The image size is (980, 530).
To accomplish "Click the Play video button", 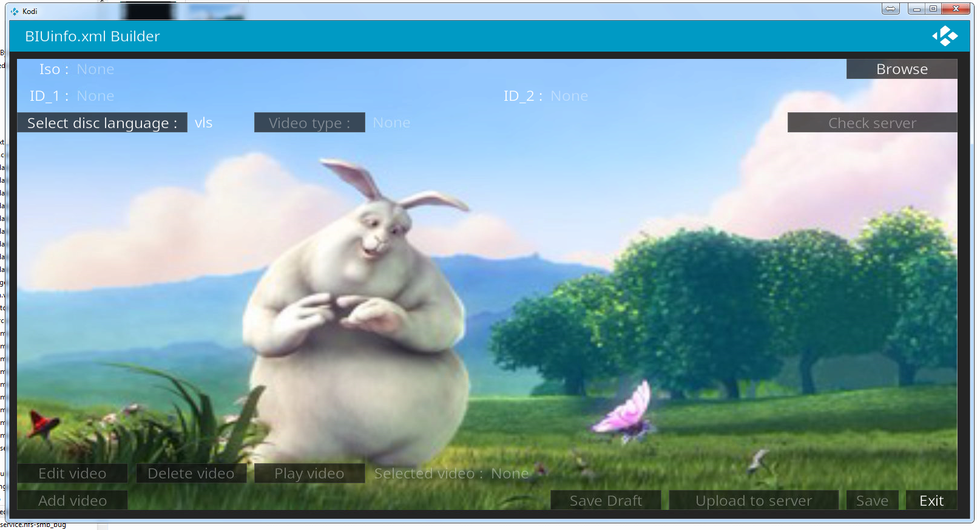I will (309, 474).
